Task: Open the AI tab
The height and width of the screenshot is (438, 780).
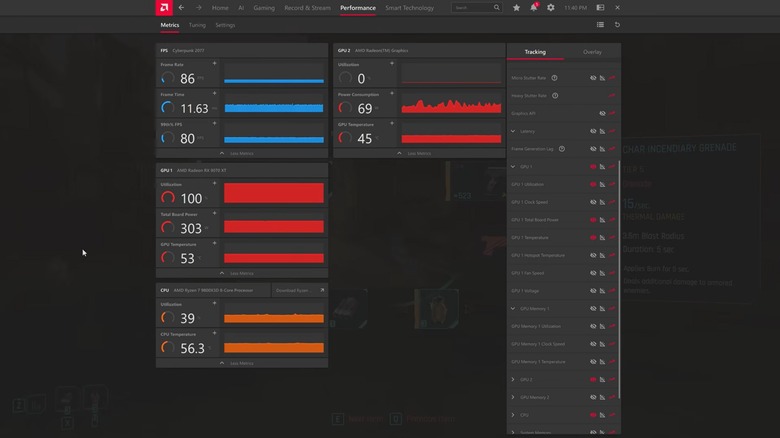Action: pyautogui.click(x=241, y=8)
